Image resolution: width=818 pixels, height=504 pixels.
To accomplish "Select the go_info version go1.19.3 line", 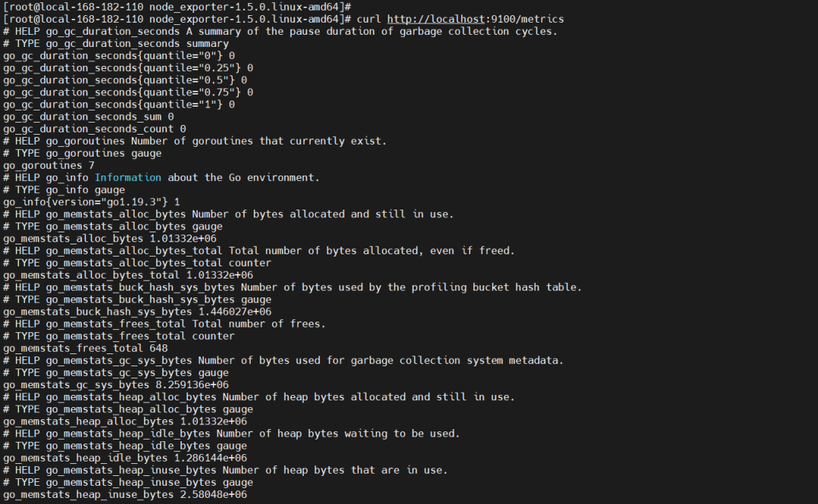I will point(92,202).
